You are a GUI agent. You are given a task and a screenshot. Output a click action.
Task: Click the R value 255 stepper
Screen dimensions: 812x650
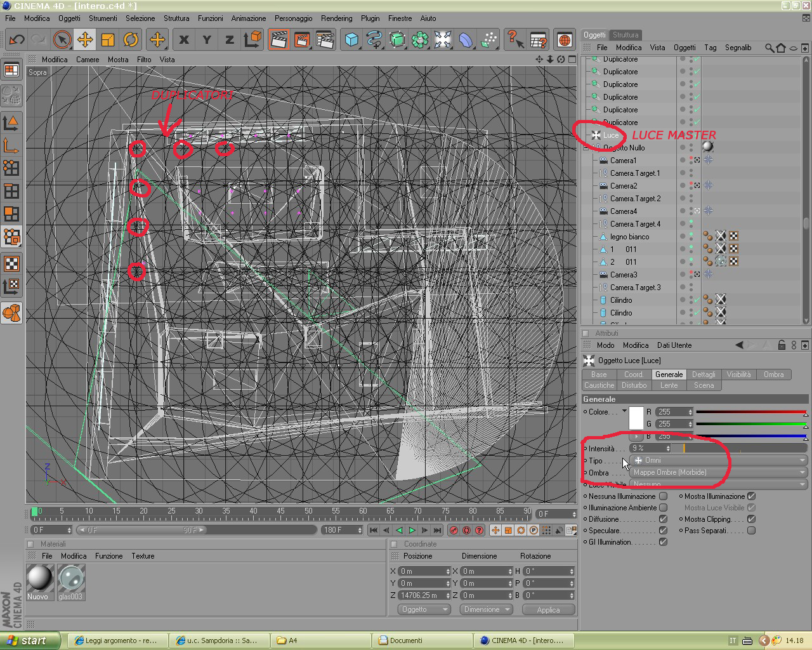690,412
